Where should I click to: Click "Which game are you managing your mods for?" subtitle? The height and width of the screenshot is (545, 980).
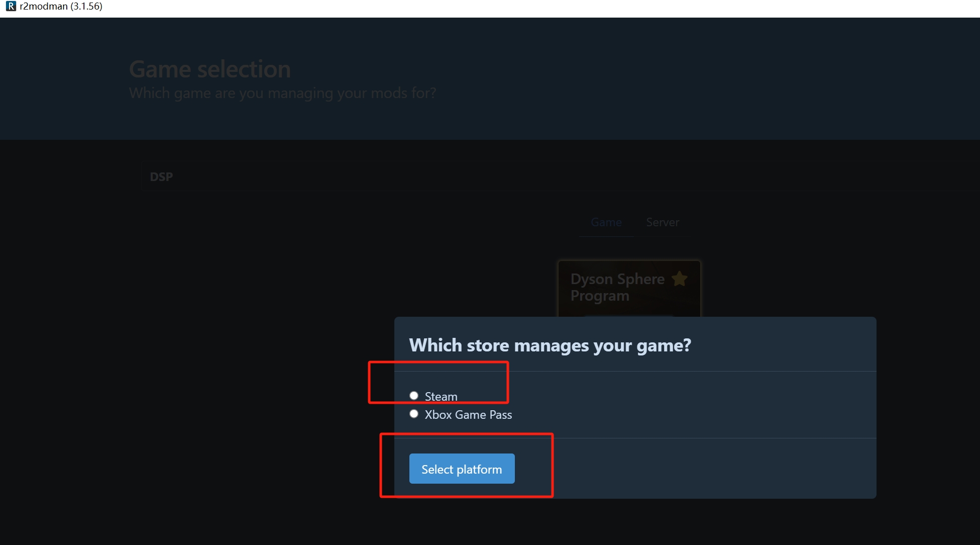click(x=283, y=93)
